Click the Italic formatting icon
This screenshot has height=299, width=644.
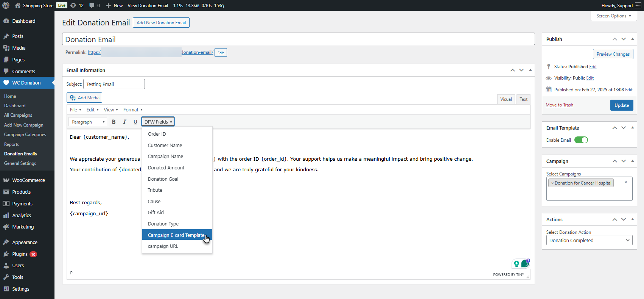pos(124,122)
